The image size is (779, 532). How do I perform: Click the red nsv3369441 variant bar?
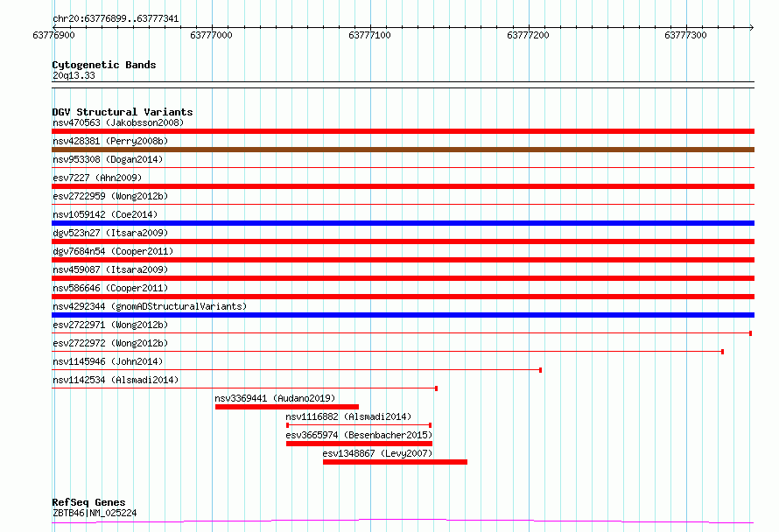(287, 407)
